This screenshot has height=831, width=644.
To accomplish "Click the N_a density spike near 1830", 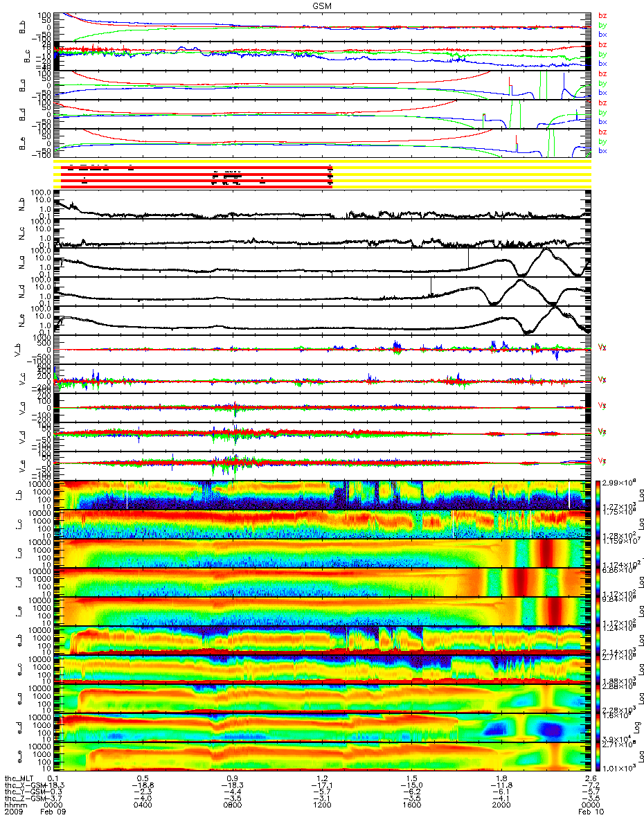I will (468, 258).
